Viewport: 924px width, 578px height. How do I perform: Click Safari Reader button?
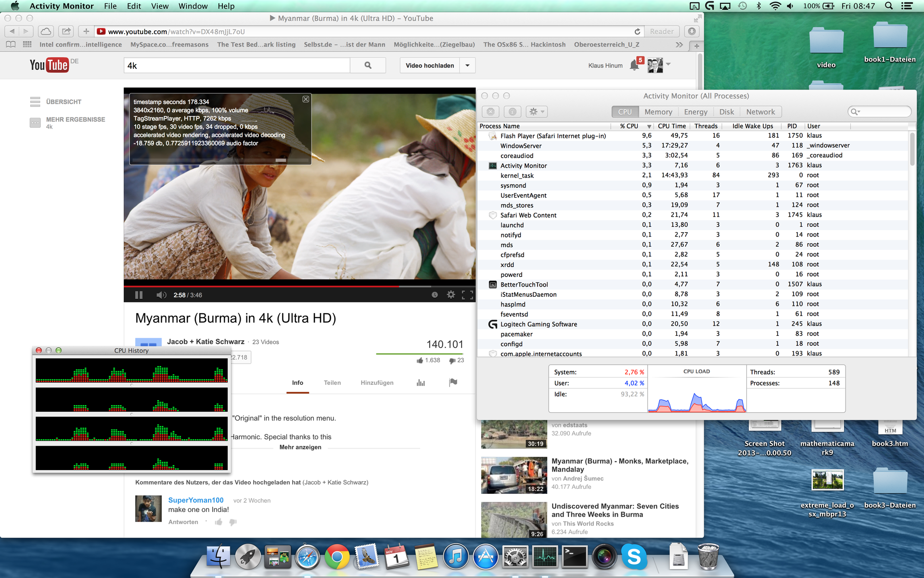(x=662, y=31)
